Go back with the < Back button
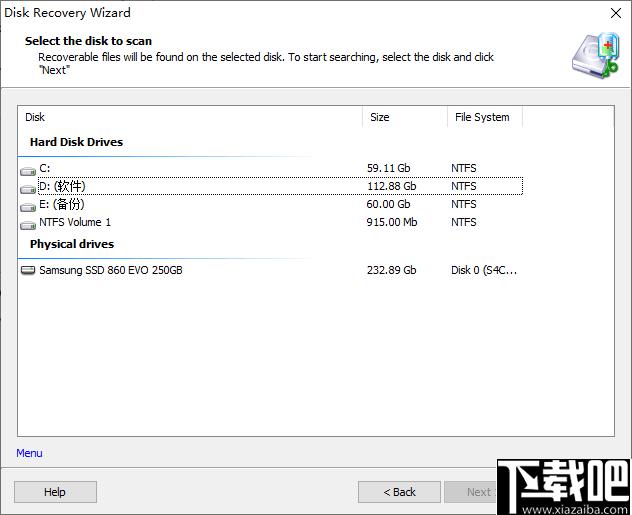Screen dimensions: 632x515 399,492
